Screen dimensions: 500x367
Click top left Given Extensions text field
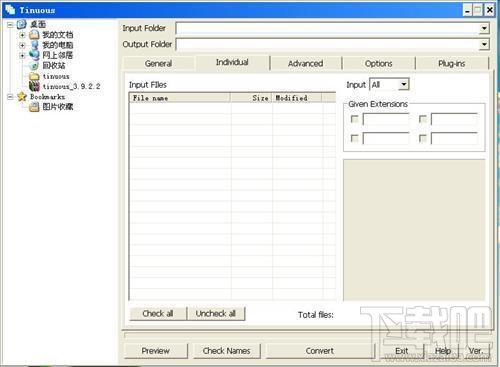386,119
